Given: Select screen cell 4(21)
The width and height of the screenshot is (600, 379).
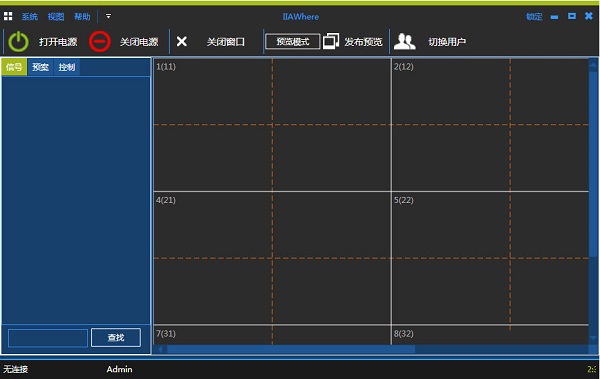Looking at the screenshot, I should (x=272, y=258).
